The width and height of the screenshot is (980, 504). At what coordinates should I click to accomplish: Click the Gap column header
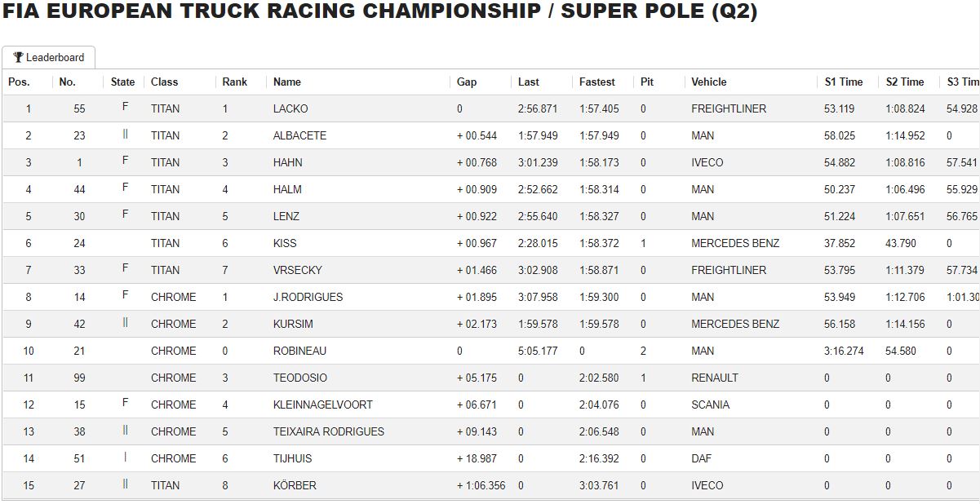(x=467, y=82)
